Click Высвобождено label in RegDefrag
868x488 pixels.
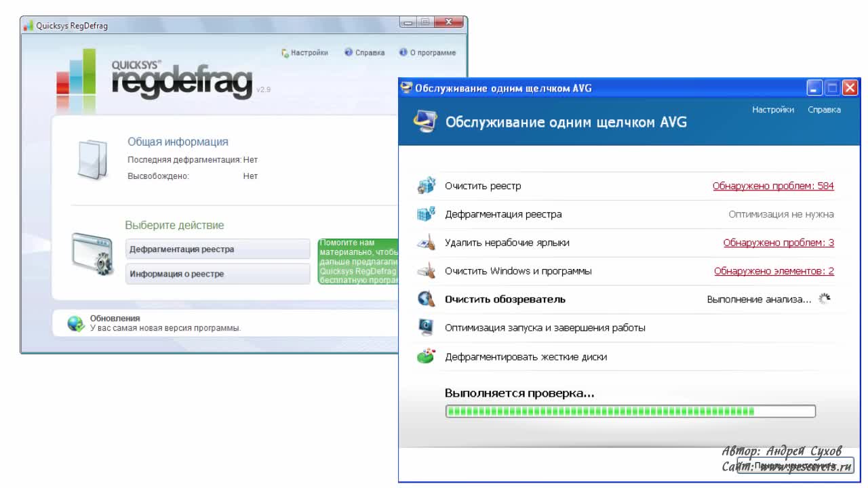point(159,176)
